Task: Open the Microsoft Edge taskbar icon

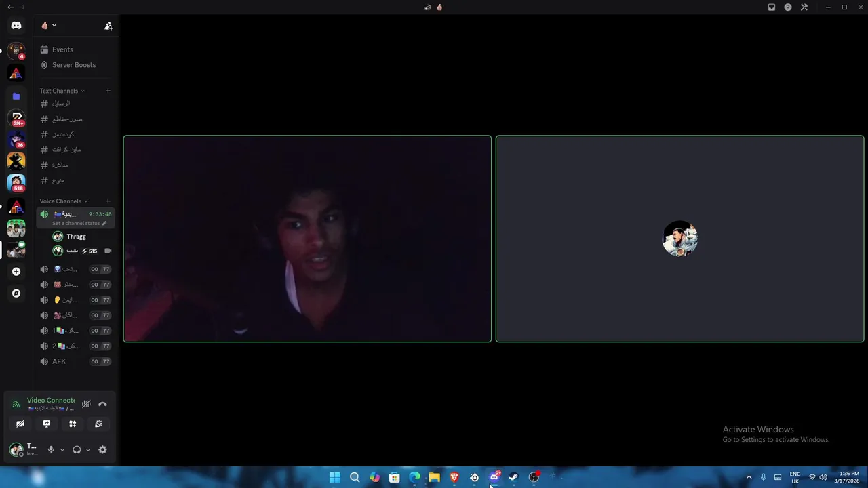Action: coord(414,477)
